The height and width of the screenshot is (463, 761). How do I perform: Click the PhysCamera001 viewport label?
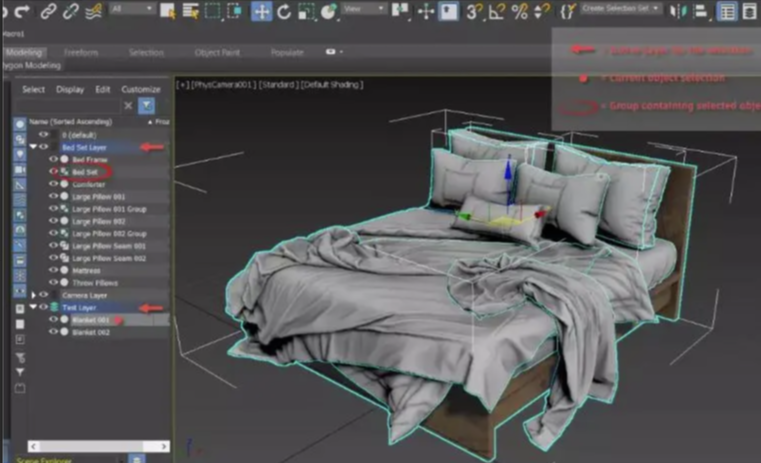click(x=224, y=85)
